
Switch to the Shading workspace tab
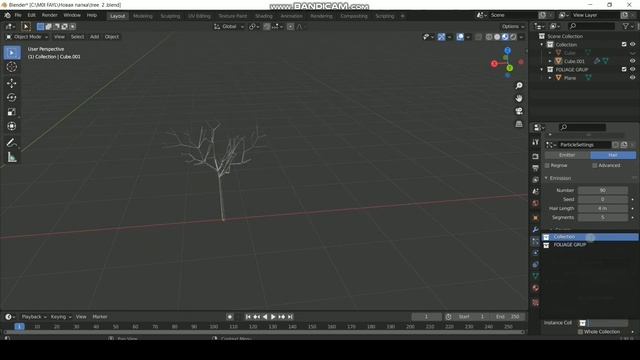(x=264, y=16)
